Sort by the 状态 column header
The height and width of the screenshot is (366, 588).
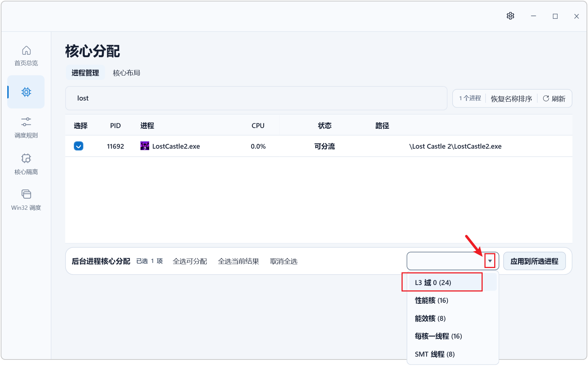325,125
